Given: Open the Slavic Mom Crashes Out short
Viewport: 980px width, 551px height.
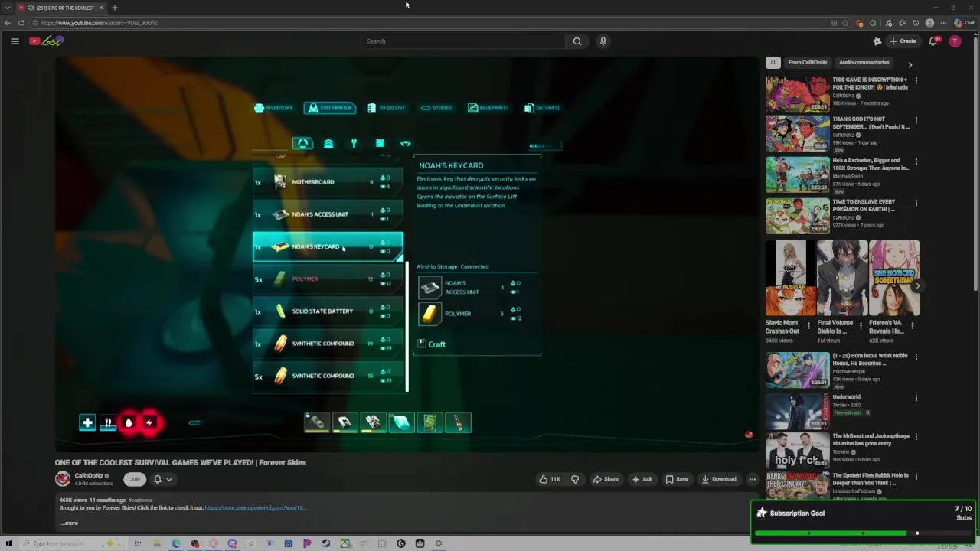Looking at the screenshot, I should click(x=790, y=278).
